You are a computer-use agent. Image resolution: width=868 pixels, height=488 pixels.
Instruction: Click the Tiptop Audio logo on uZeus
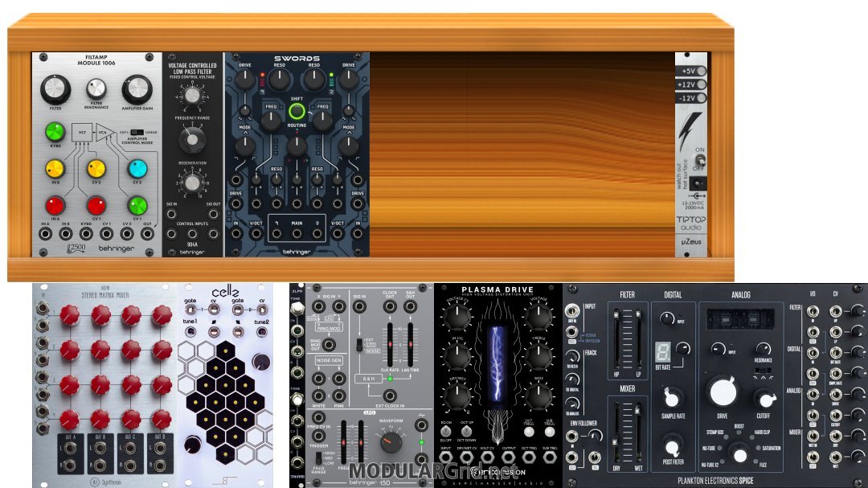pyautogui.click(x=691, y=223)
